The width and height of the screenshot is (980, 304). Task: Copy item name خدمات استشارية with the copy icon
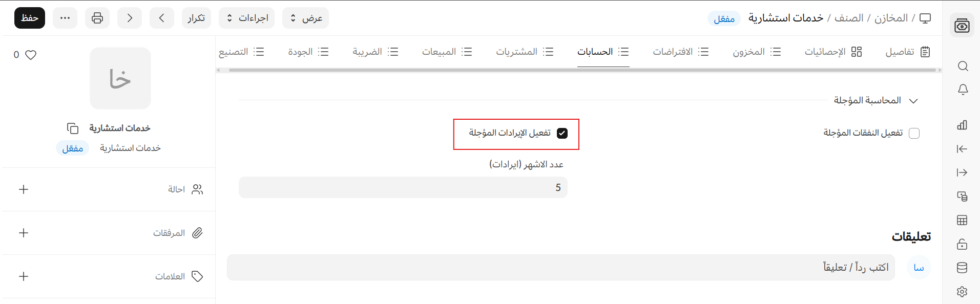[73, 128]
